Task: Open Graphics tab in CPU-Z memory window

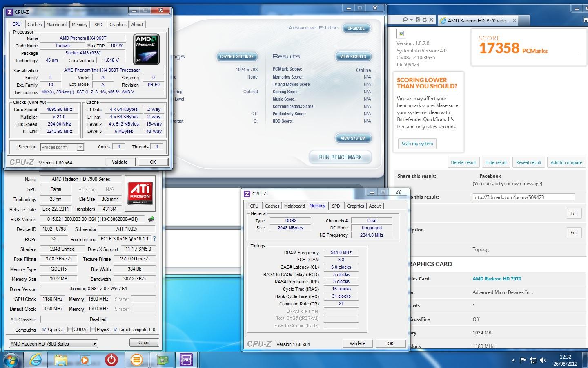Action: pos(355,206)
